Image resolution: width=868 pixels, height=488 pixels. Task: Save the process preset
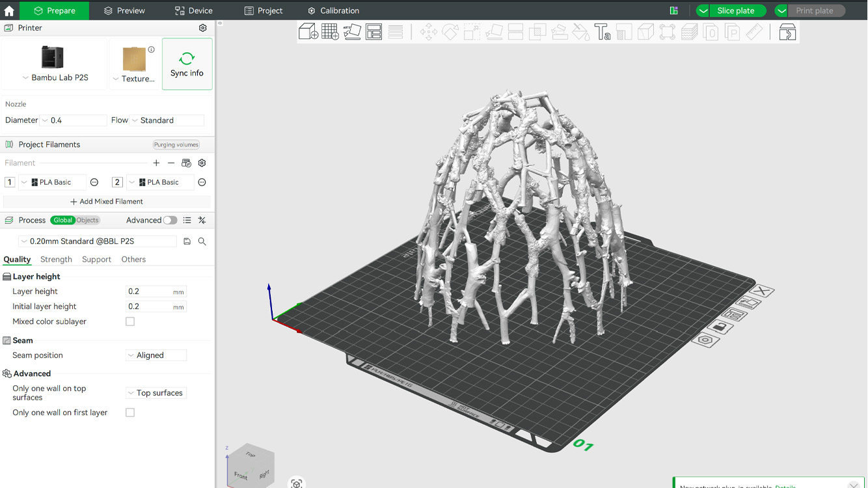tap(187, 241)
